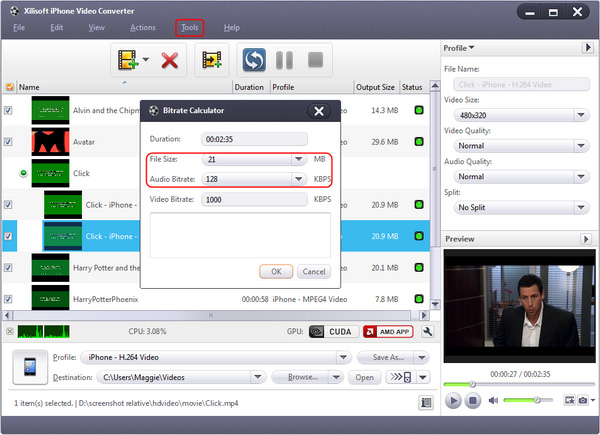The height and width of the screenshot is (435, 600).
Task: Click the log list icon in status bar
Action: [426, 402]
